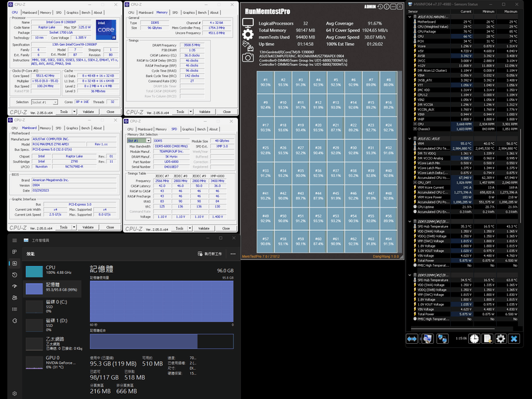Click Validate in CPU-Z CPU window
Screen dimensions: 532x399
[x=88, y=112]
